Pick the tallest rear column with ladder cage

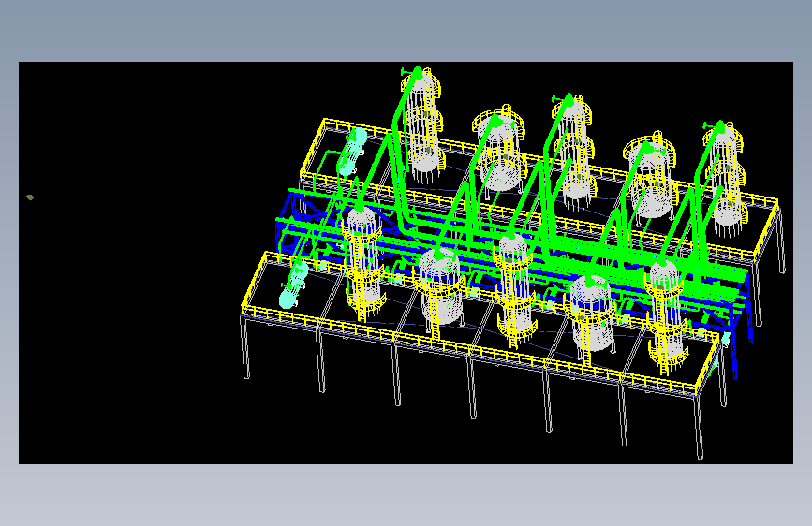(422, 127)
